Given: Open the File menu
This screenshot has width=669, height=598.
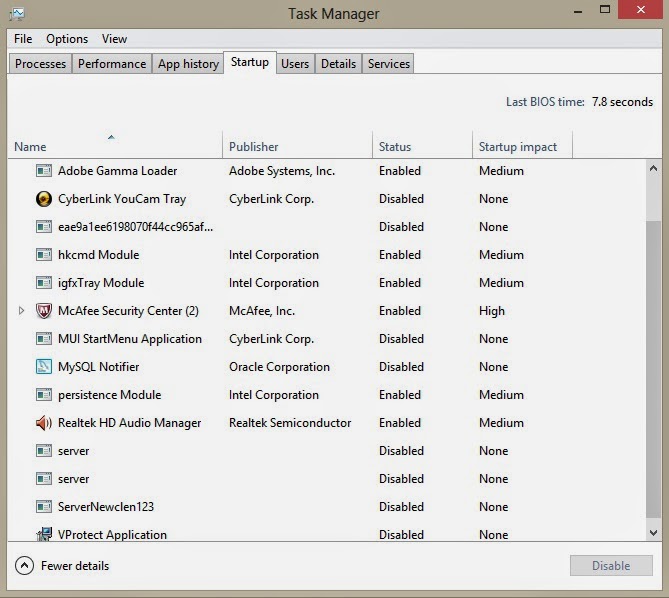Looking at the screenshot, I should [23, 39].
